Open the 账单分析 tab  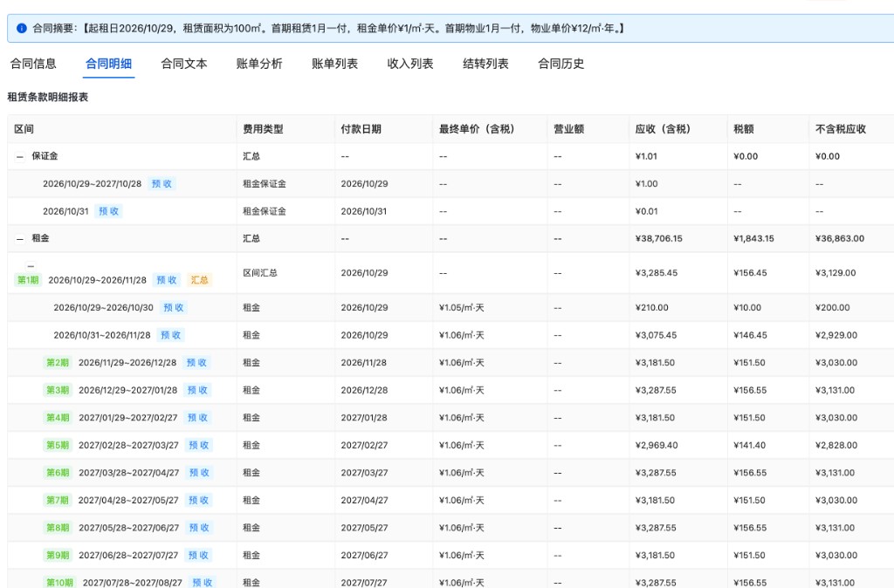258,64
